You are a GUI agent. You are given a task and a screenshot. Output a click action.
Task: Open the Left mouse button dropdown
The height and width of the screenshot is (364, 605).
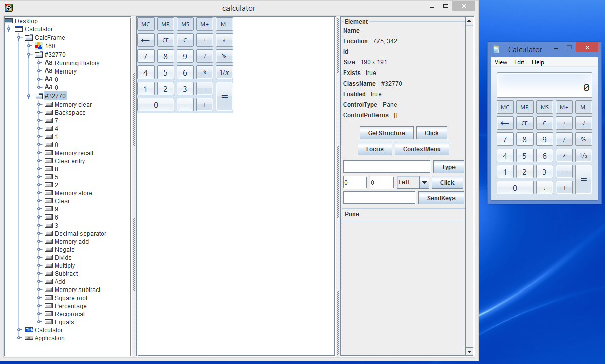(423, 182)
